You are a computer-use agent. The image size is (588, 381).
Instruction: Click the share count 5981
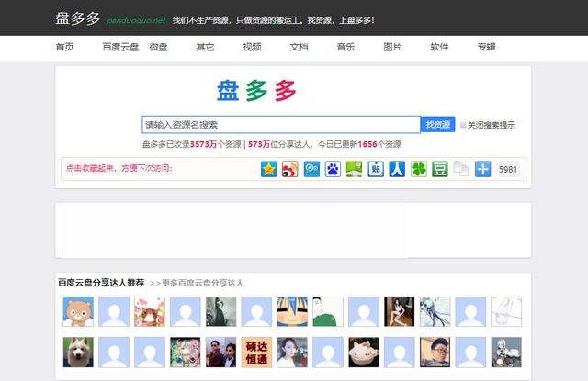pyautogui.click(x=508, y=169)
